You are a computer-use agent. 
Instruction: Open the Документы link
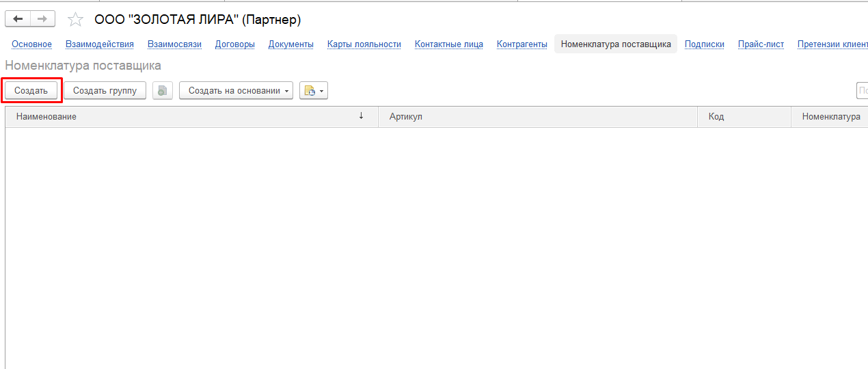(290, 44)
